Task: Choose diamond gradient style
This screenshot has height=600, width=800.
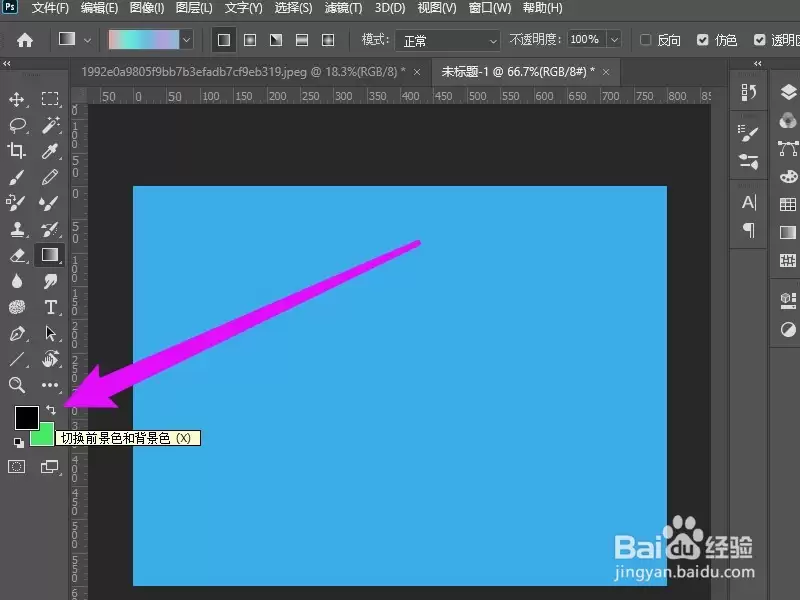Action: click(x=328, y=40)
